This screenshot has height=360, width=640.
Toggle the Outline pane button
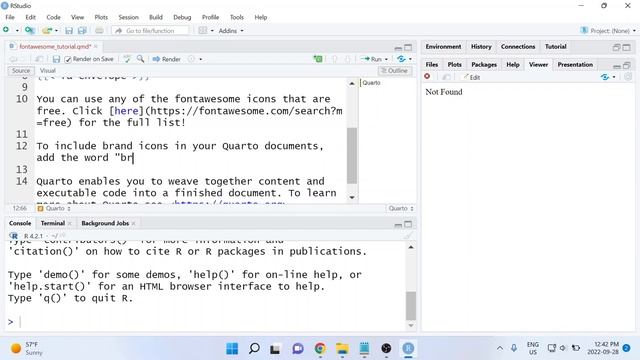395,71
